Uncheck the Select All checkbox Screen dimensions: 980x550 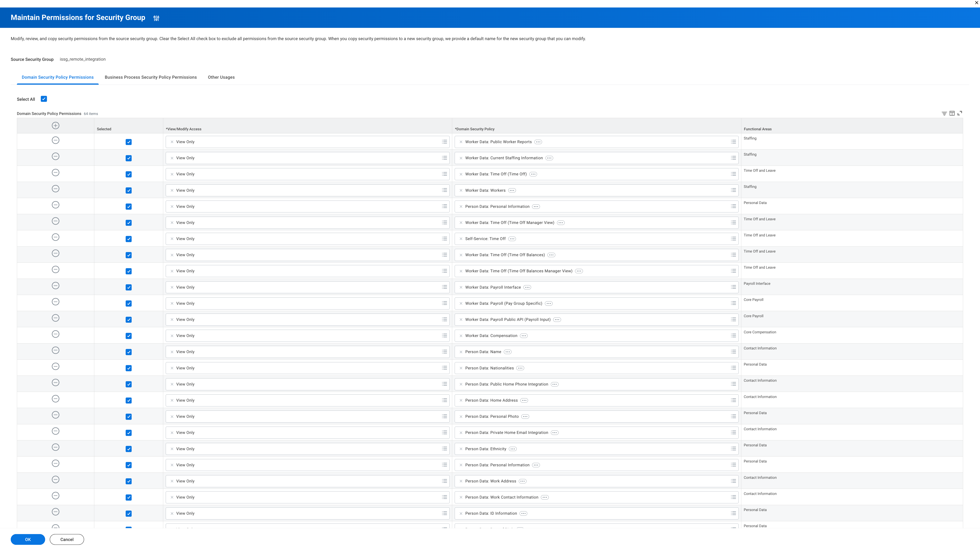pyautogui.click(x=44, y=99)
